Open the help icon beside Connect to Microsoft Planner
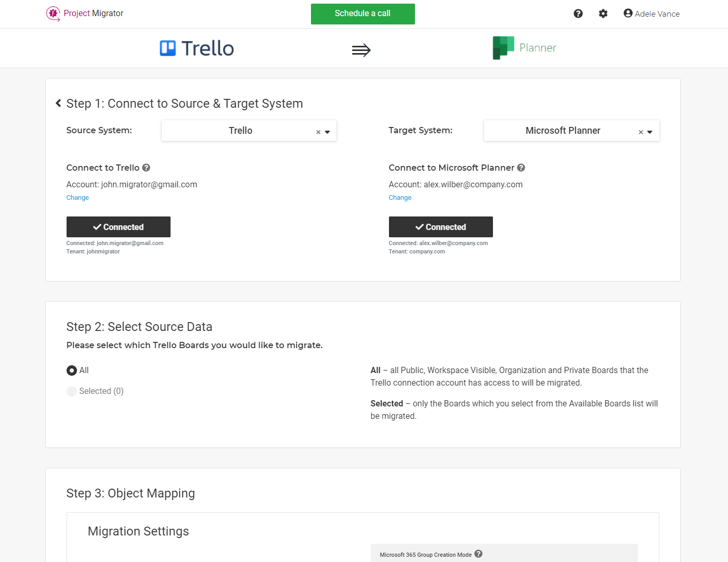The height and width of the screenshot is (562, 728). pos(521,168)
